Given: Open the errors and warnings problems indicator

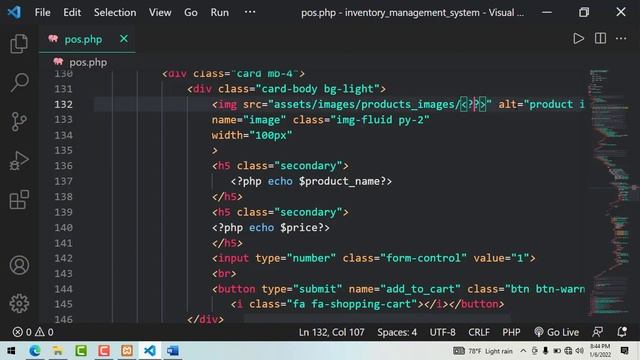Looking at the screenshot, I should (33, 332).
